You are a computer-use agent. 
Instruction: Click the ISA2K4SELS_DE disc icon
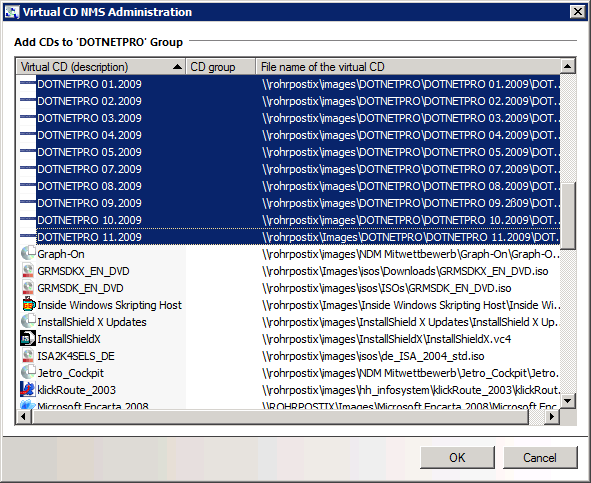pyautogui.click(x=28, y=355)
